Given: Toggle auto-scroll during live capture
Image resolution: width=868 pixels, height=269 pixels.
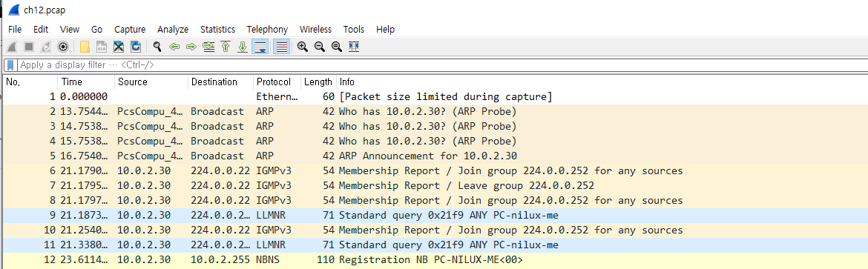Looking at the screenshot, I should [x=260, y=47].
